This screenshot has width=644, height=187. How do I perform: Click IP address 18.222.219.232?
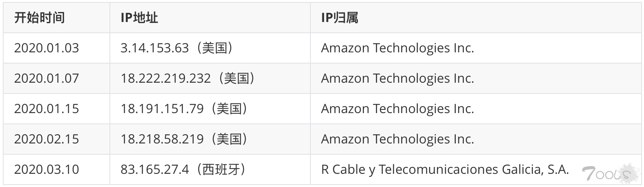point(166,78)
